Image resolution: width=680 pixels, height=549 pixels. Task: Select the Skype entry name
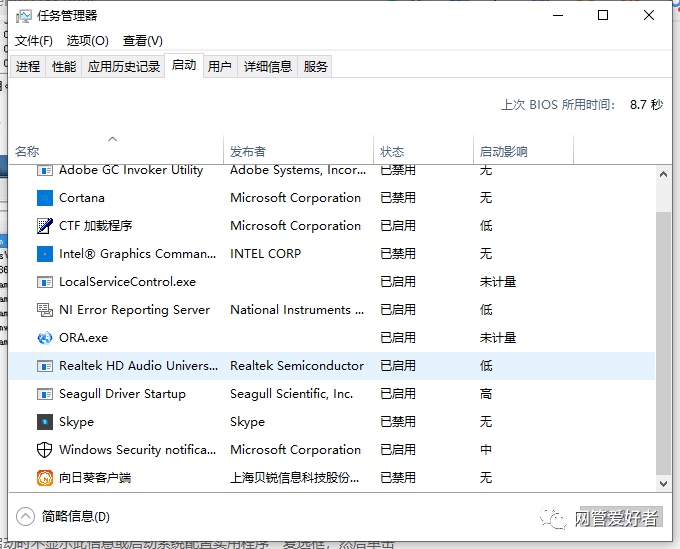[76, 422]
